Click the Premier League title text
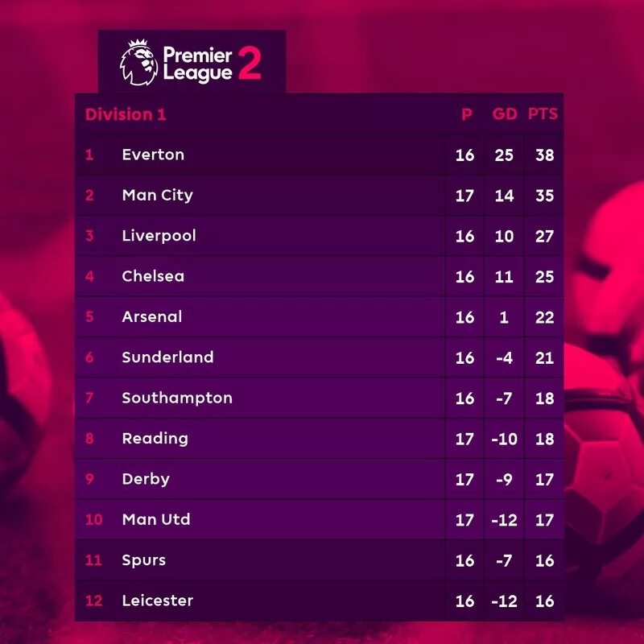Screen dimensions: 644x644 pyautogui.click(x=197, y=63)
